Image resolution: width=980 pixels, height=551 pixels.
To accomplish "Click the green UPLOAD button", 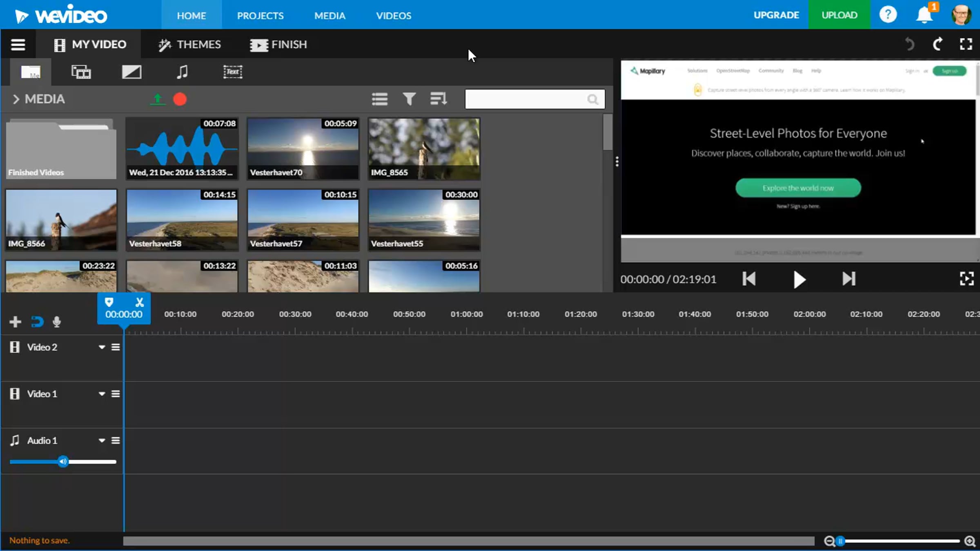I will tap(839, 15).
